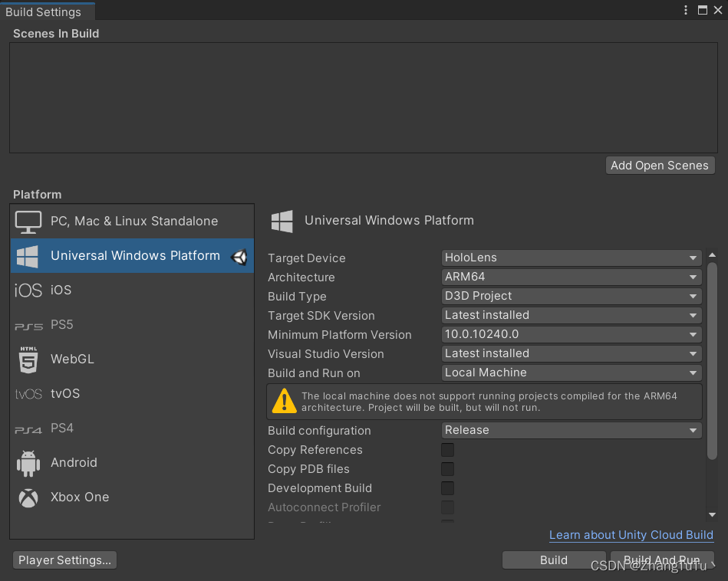Select the Xbox One platform icon
The height and width of the screenshot is (581, 728).
click(28, 497)
